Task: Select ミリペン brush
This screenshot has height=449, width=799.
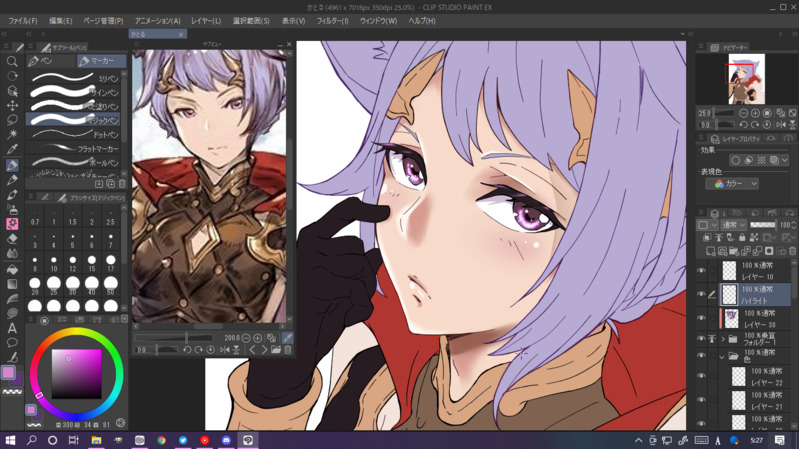Action: coord(73,78)
